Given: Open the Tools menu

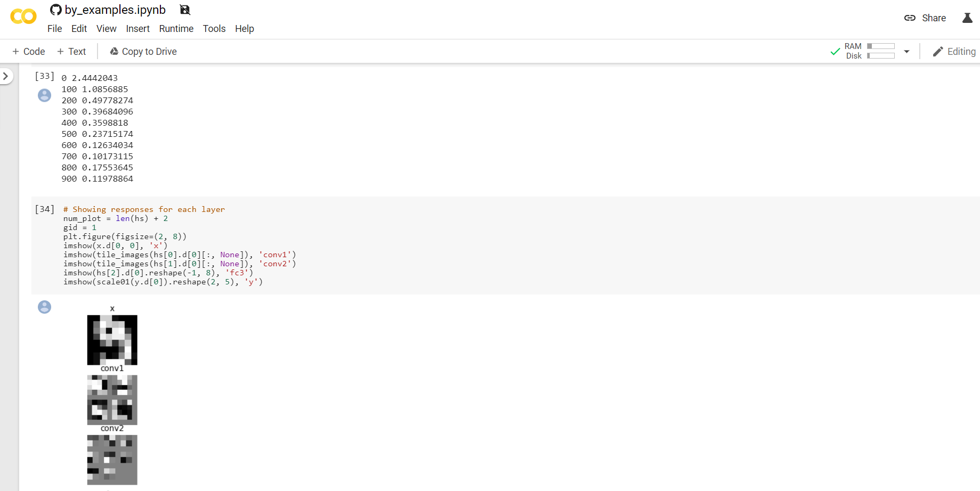Looking at the screenshot, I should click(214, 29).
